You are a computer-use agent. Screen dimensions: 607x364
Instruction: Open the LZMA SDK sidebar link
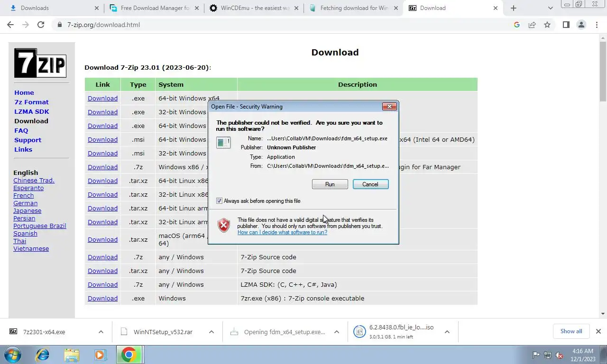pos(32,112)
